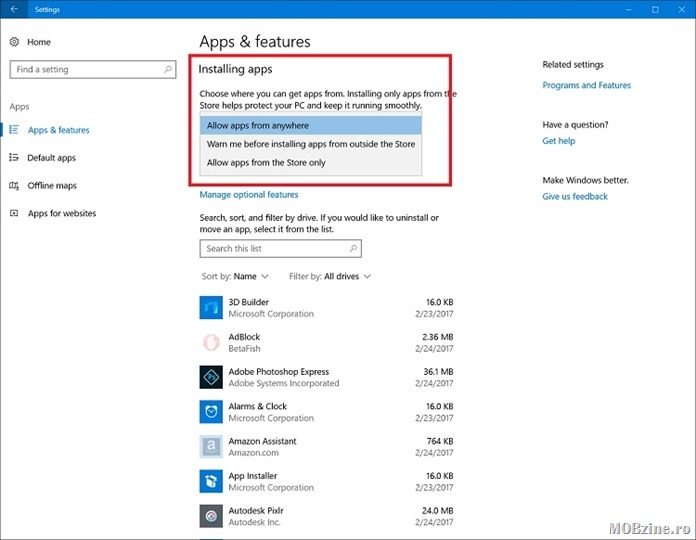
Task: Maximize the Settings window
Action: coord(655,9)
